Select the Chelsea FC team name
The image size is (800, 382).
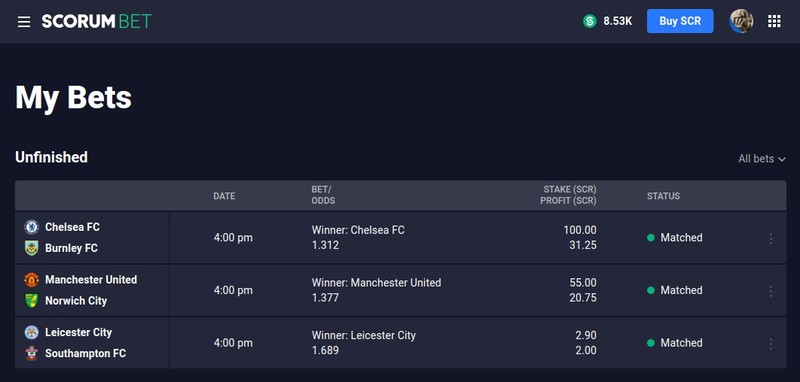click(72, 226)
